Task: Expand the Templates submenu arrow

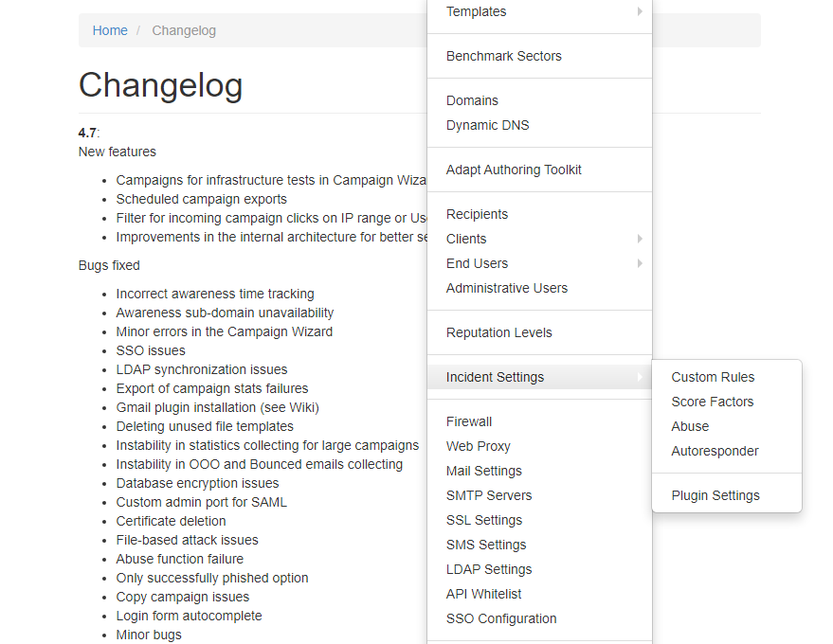Action: click(x=640, y=11)
